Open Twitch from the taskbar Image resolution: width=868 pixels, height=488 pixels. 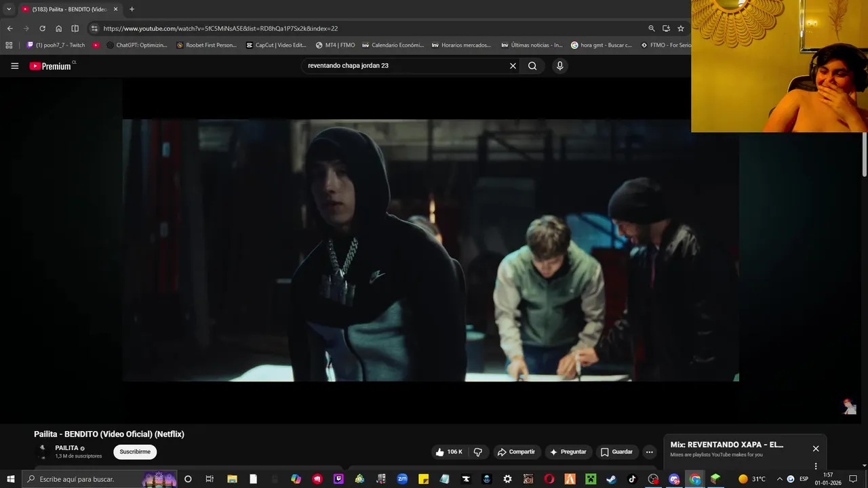click(x=338, y=479)
